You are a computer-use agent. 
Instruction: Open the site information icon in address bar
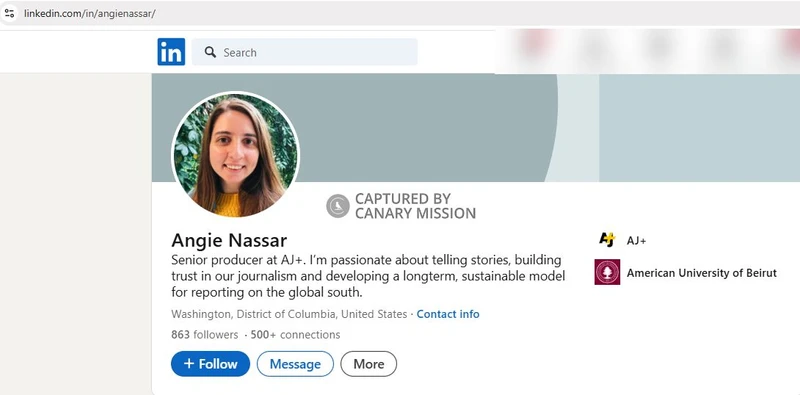click(9, 13)
